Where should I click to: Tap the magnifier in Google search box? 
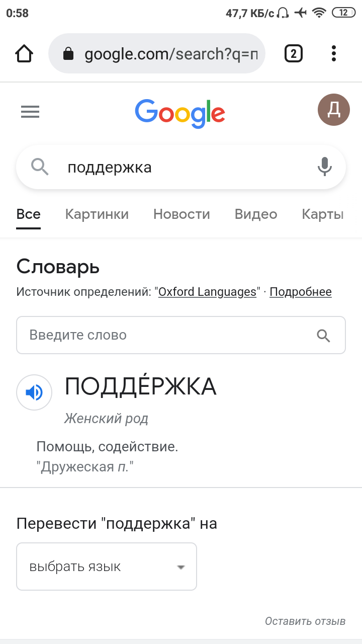point(40,167)
